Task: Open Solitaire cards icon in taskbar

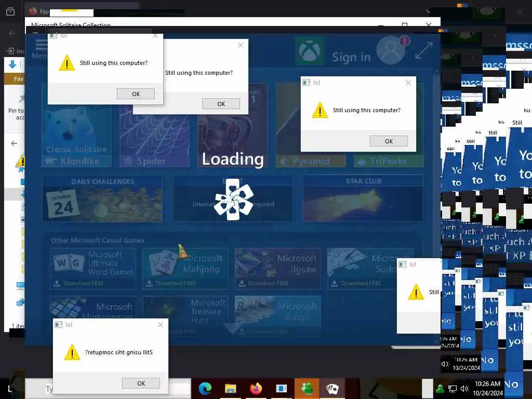Action: [x=332, y=388]
